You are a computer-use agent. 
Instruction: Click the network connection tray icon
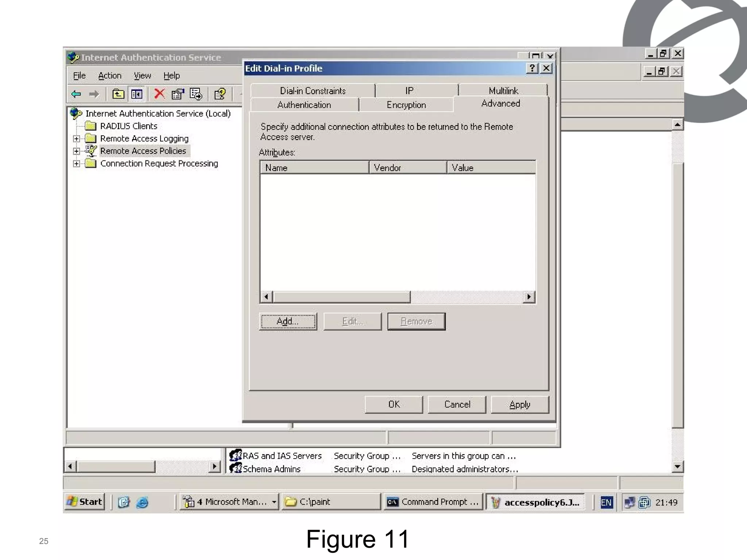pyautogui.click(x=630, y=502)
